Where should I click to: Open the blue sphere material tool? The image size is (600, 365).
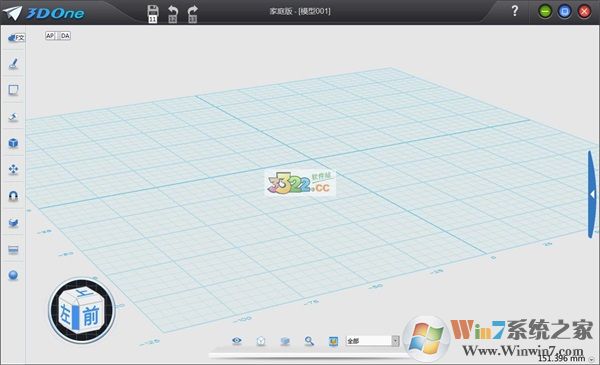(13, 275)
